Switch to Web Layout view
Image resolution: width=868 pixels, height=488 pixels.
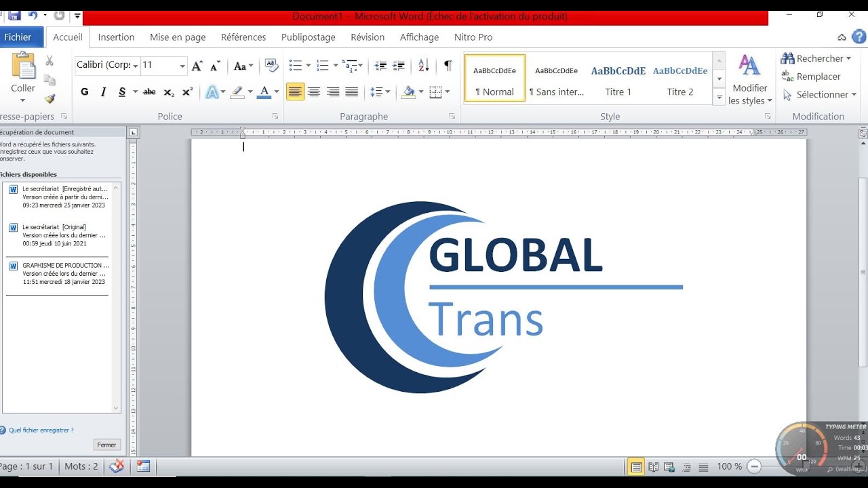670,466
